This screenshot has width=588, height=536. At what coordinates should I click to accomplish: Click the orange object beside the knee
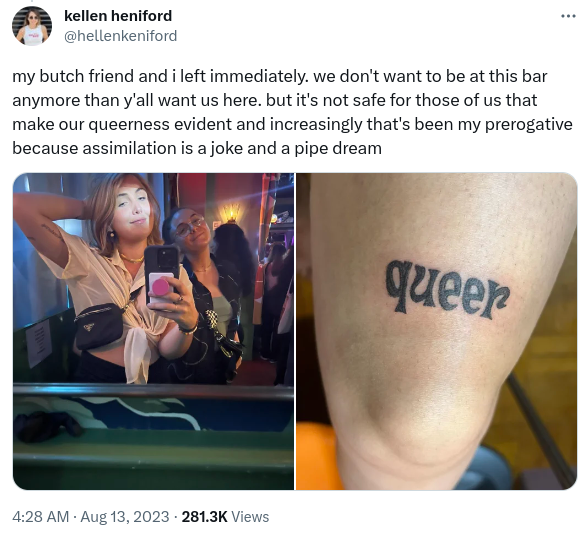318,456
